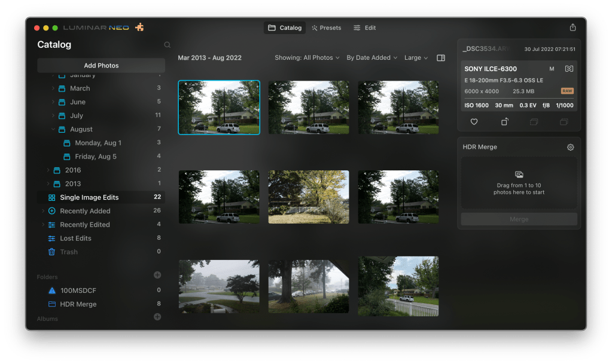Open the Large thumbnail size dropdown

pos(416,58)
